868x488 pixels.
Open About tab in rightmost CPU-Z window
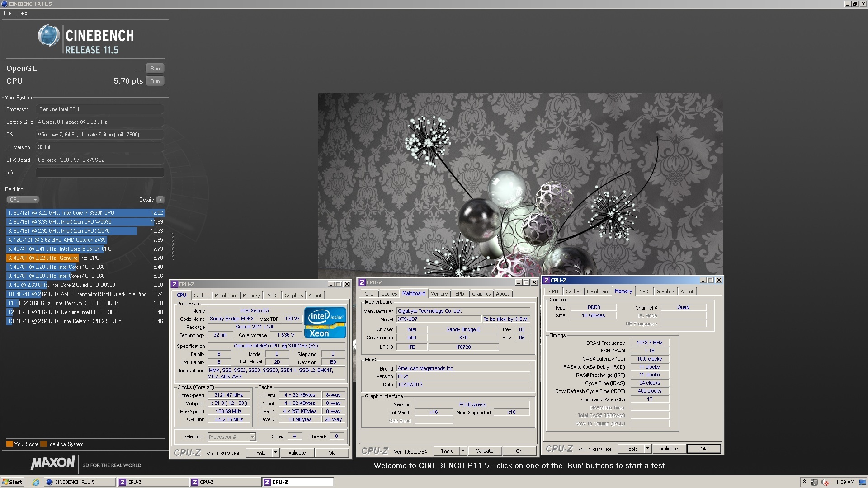(x=687, y=291)
